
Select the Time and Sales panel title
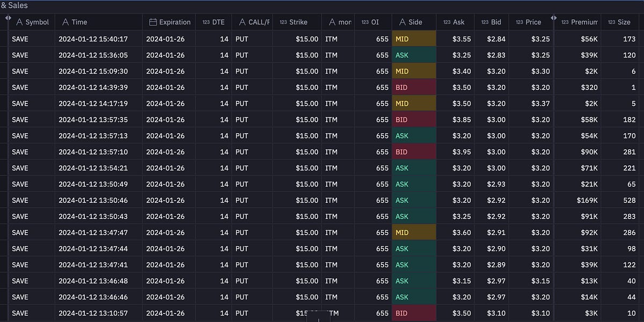[x=16, y=5]
